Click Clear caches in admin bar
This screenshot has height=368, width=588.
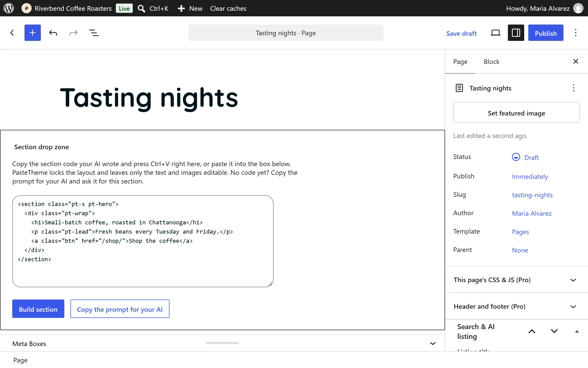tap(228, 8)
